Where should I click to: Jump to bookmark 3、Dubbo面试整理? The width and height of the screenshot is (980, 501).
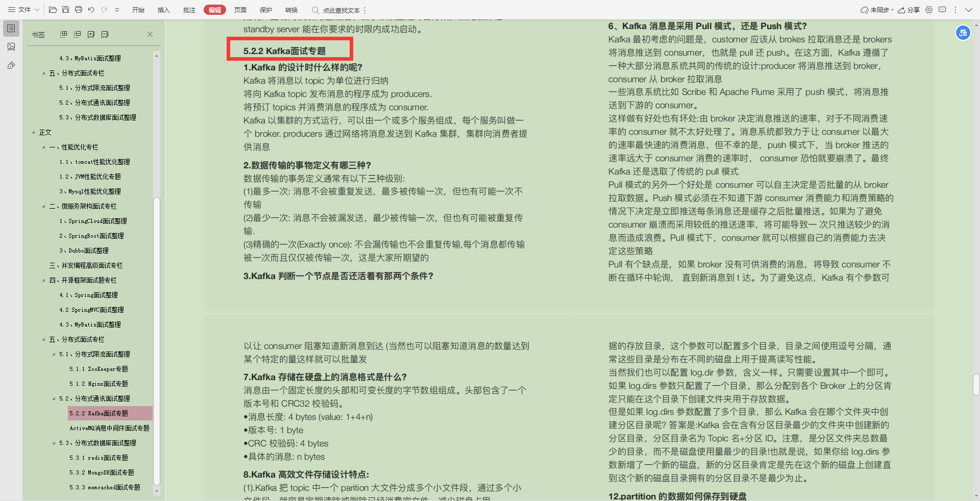tap(84, 251)
